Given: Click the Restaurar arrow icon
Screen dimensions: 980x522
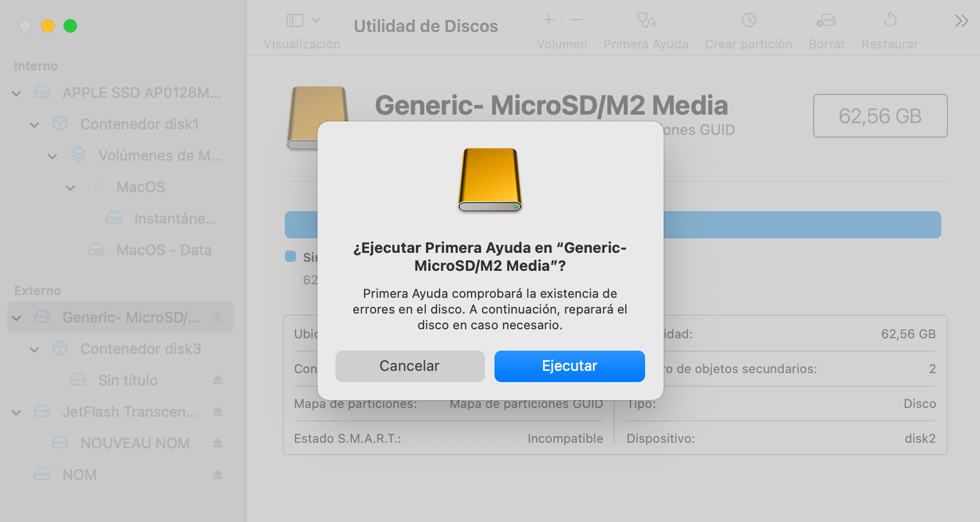Looking at the screenshot, I should tap(890, 20).
